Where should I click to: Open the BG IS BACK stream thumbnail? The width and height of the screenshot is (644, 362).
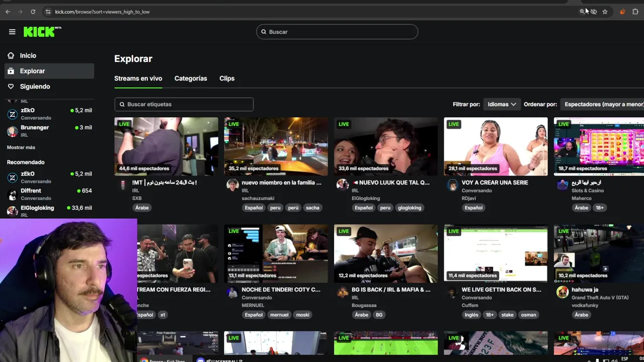pyautogui.click(x=386, y=253)
